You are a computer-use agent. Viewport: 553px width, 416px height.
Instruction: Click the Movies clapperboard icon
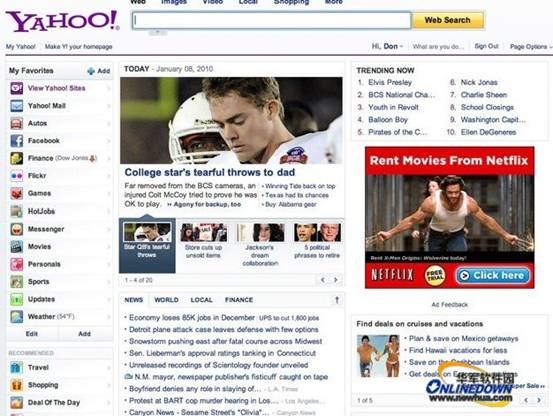click(17, 246)
